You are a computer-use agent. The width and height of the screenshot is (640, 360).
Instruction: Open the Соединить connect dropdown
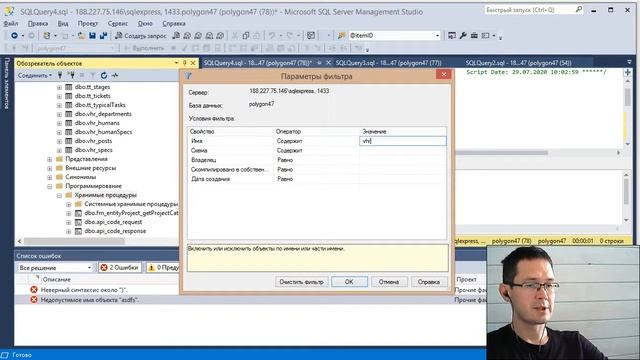(35, 75)
